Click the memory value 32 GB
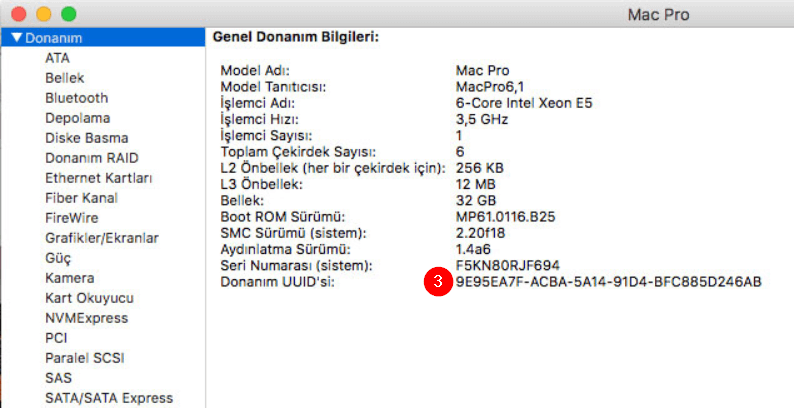794x408 pixels. 476,201
